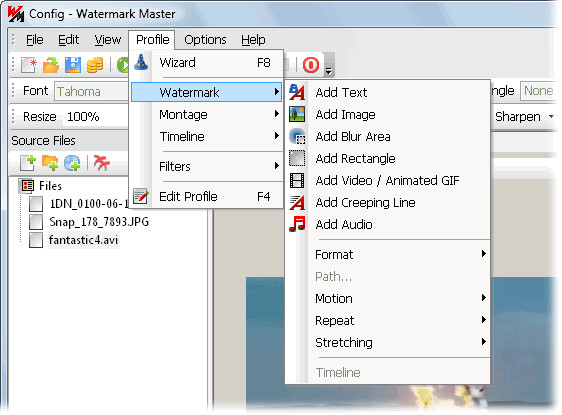Click the Watermark Master app logo

coord(16,14)
